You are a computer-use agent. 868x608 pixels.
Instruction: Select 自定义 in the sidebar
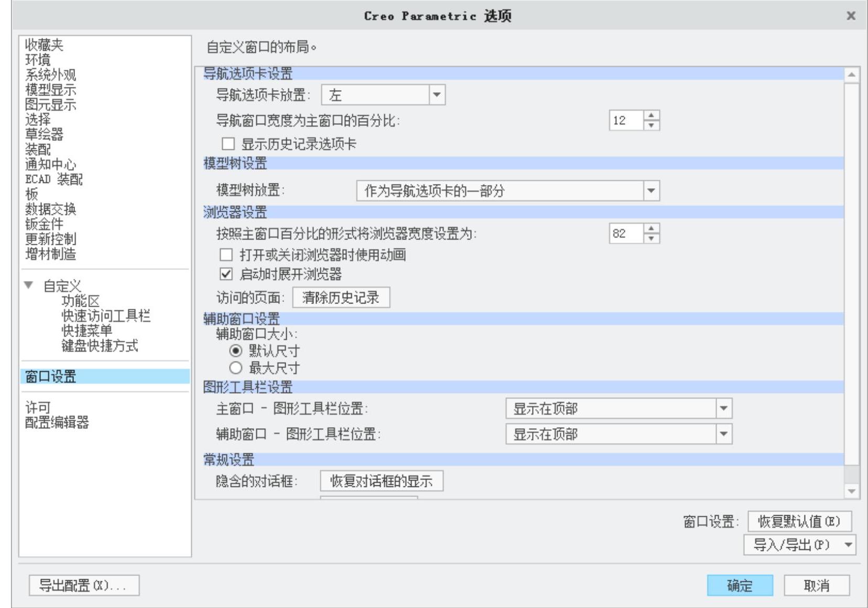pos(62,286)
